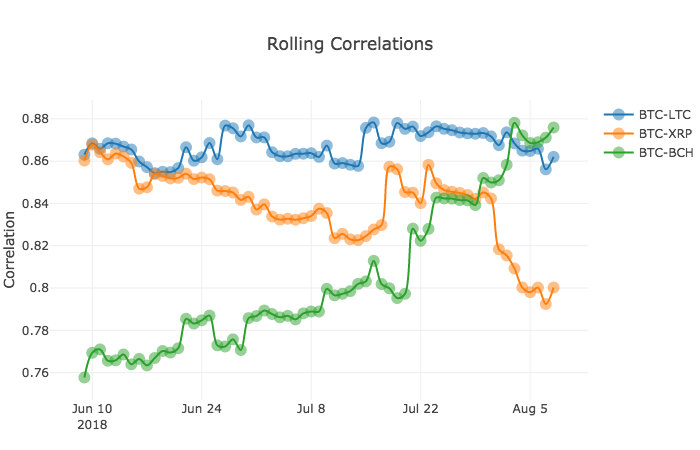Image resolution: width=700 pixels, height=450 pixels.
Task: Click the green BTC-BCH legend marker
Action: coord(618,153)
